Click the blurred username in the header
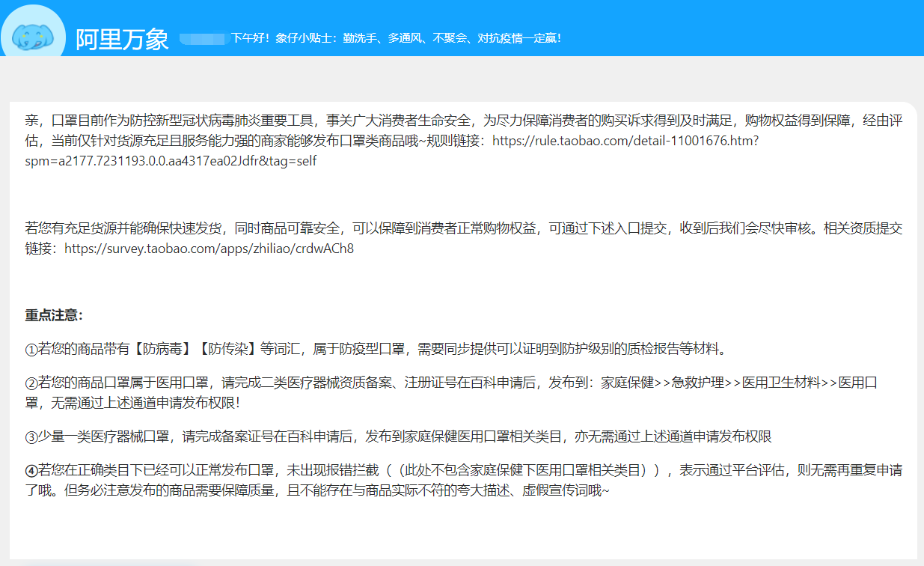924x566 pixels. 204,38
